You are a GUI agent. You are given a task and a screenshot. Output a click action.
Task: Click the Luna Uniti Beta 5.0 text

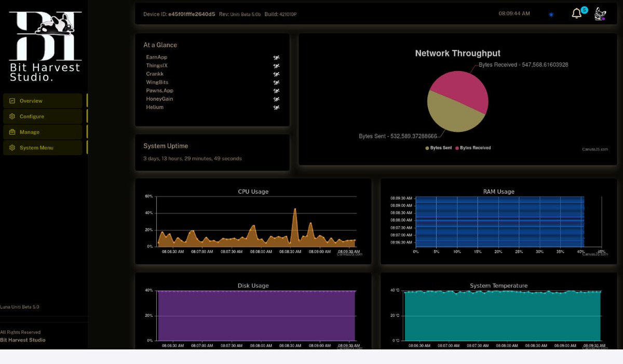click(20, 307)
